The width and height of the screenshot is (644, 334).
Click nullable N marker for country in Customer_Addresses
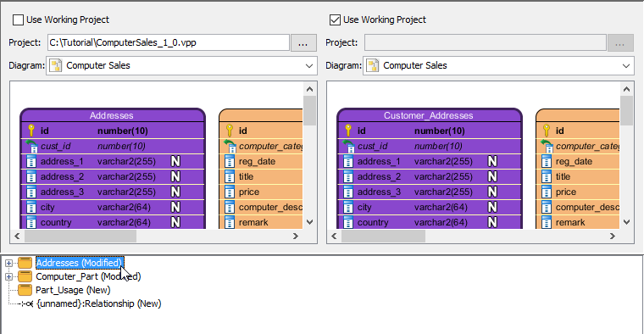pyautogui.click(x=492, y=222)
